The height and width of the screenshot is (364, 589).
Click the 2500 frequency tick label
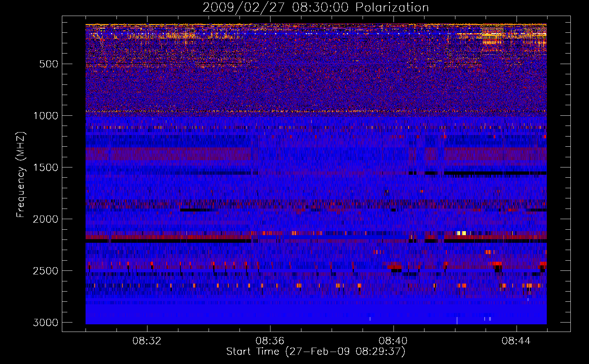46,271
